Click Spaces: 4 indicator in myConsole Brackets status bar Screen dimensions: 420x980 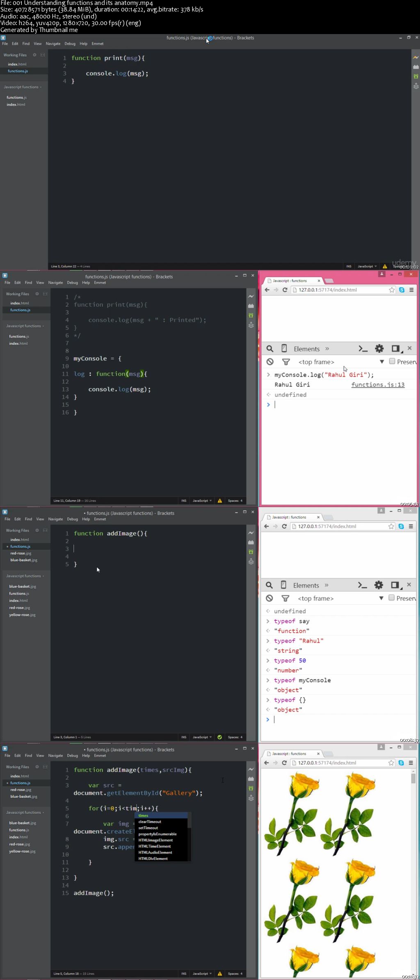click(x=235, y=501)
